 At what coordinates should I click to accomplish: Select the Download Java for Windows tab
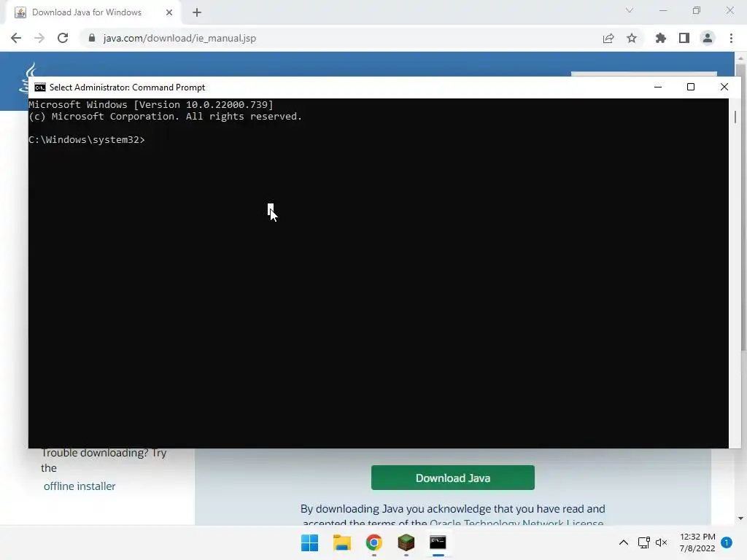93,12
